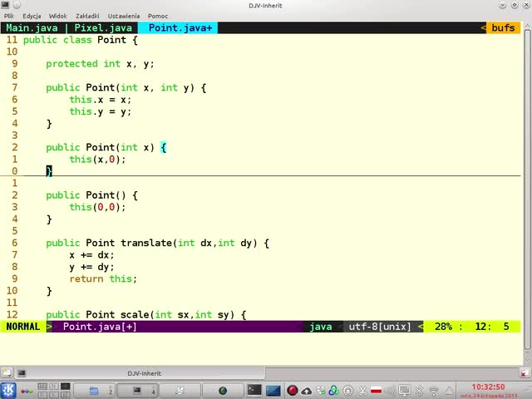The width and height of the screenshot is (532, 399).
Task: Click the blue desktop quick-launch icon
Action: click(273, 391)
